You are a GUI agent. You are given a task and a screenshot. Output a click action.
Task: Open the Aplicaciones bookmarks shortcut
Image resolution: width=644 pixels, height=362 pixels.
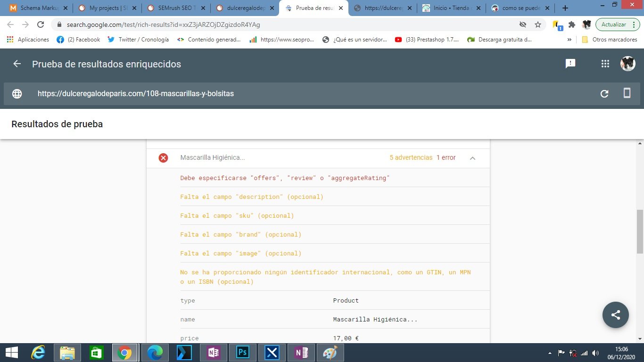28,40
